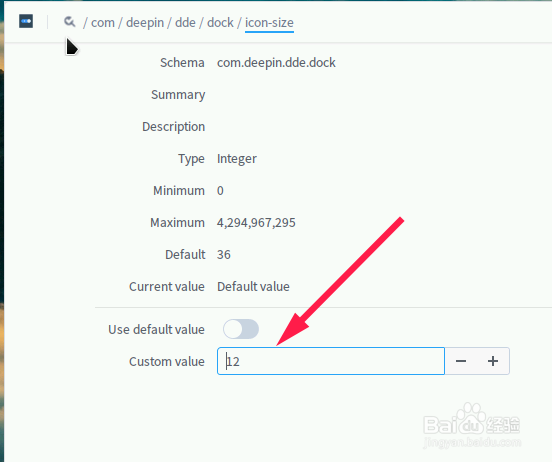
Task: Decrease custom value with minus button
Action: [460, 361]
